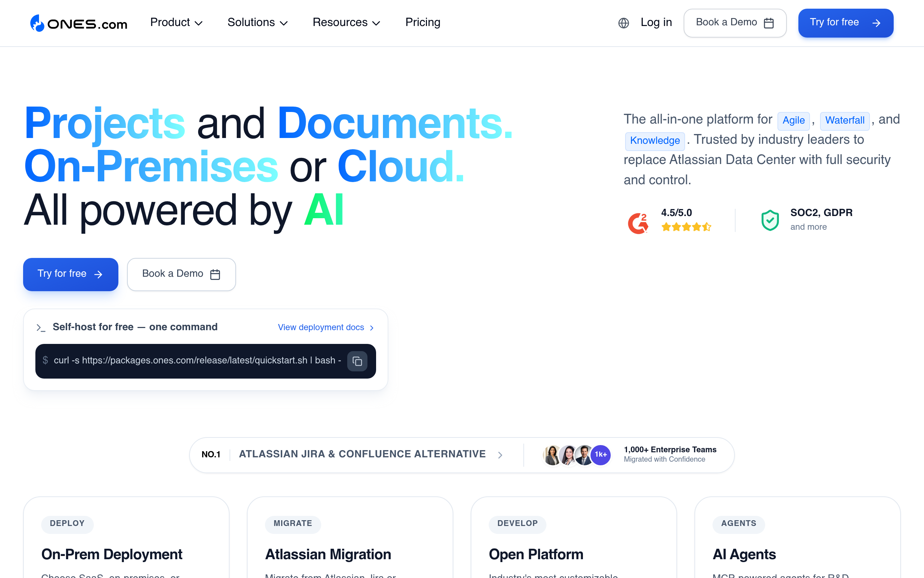Copy the curl quickstart command
The height and width of the screenshot is (578, 924).
357,361
